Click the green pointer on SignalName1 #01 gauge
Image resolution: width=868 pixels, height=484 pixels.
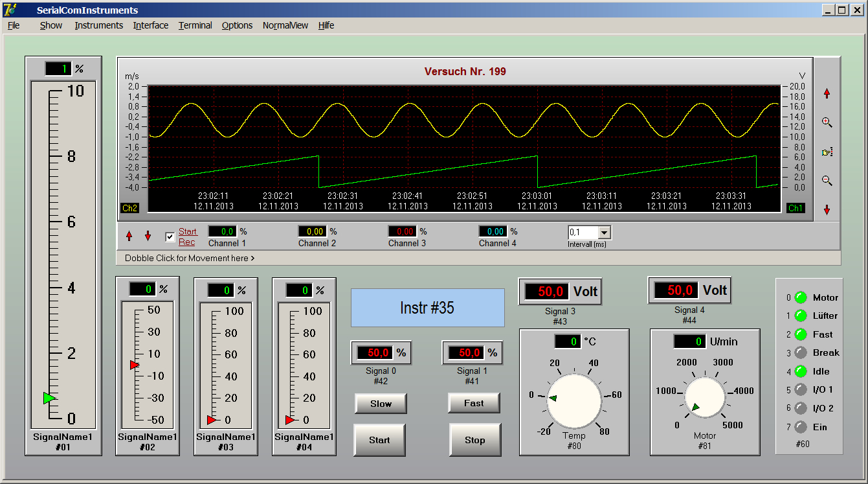(49, 398)
